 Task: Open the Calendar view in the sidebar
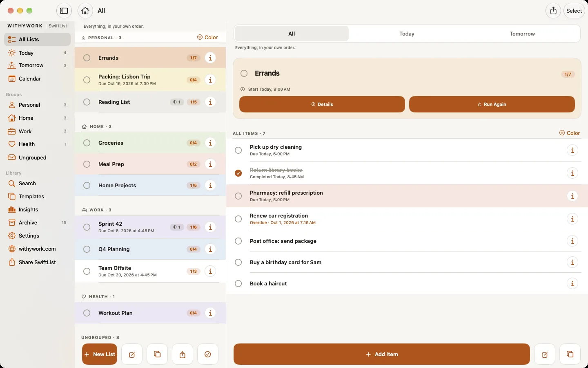pyautogui.click(x=37, y=79)
